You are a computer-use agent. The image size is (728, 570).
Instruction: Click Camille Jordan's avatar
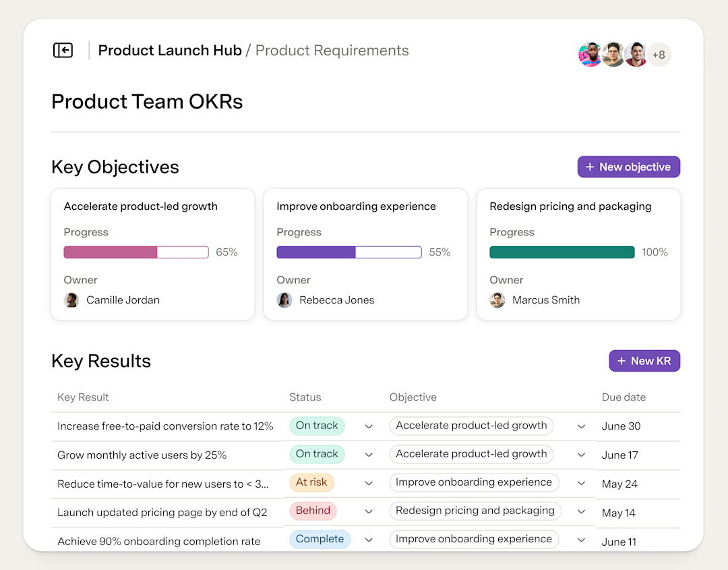(71, 300)
